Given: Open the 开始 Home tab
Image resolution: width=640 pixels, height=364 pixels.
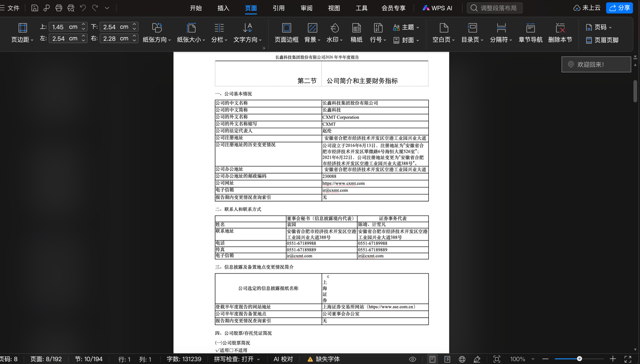Looking at the screenshot, I should pos(196,8).
